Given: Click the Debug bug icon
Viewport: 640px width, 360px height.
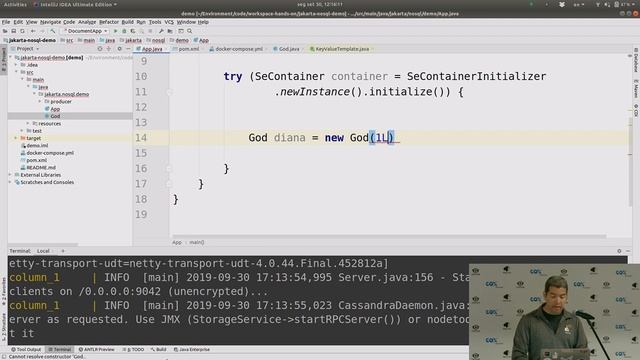Looking at the screenshot, I should click(124, 31).
